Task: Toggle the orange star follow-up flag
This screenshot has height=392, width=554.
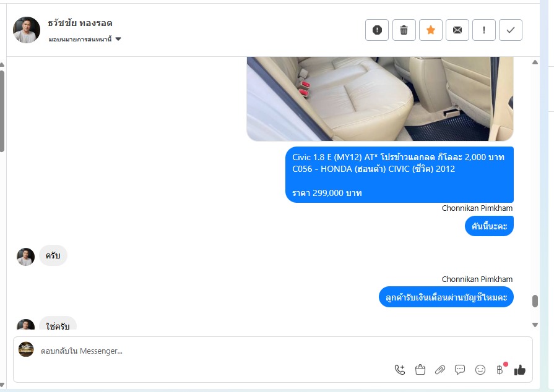Action: (431, 30)
